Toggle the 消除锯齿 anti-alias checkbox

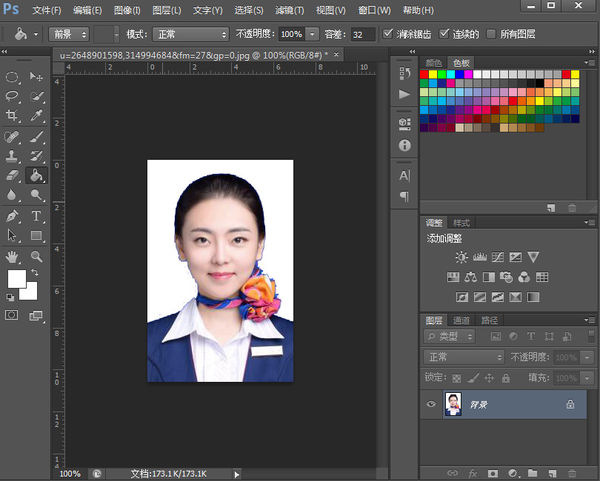pos(389,33)
